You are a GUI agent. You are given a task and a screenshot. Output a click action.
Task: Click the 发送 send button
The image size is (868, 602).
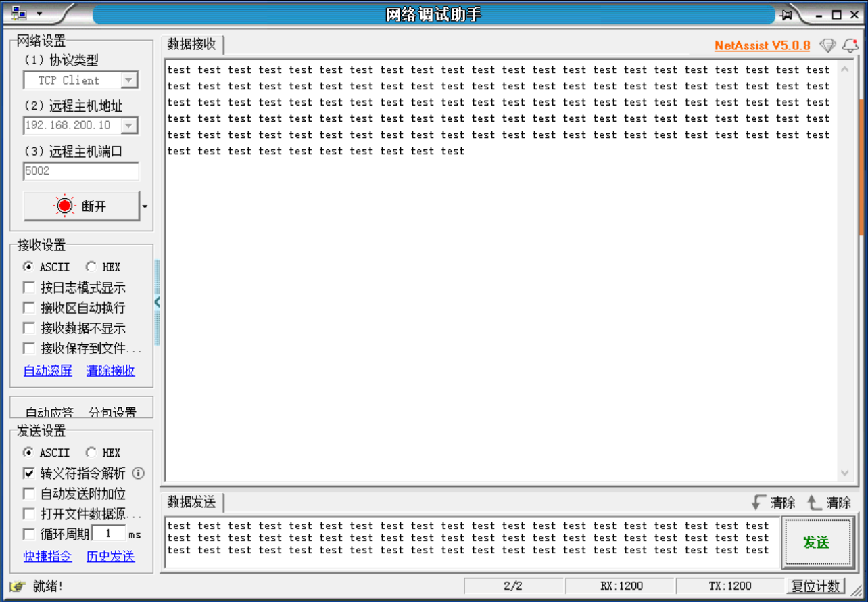pyautogui.click(x=817, y=542)
